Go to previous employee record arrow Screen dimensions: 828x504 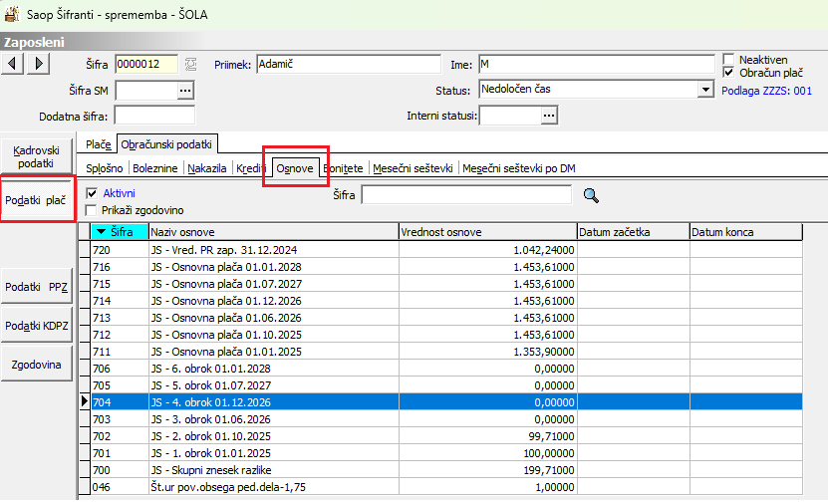(13, 64)
